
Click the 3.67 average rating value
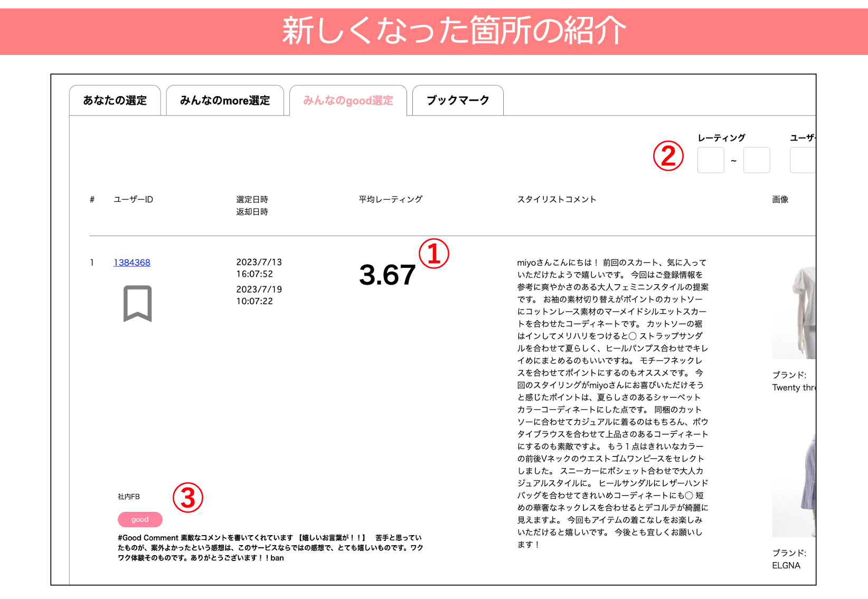pyautogui.click(x=387, y=275)
